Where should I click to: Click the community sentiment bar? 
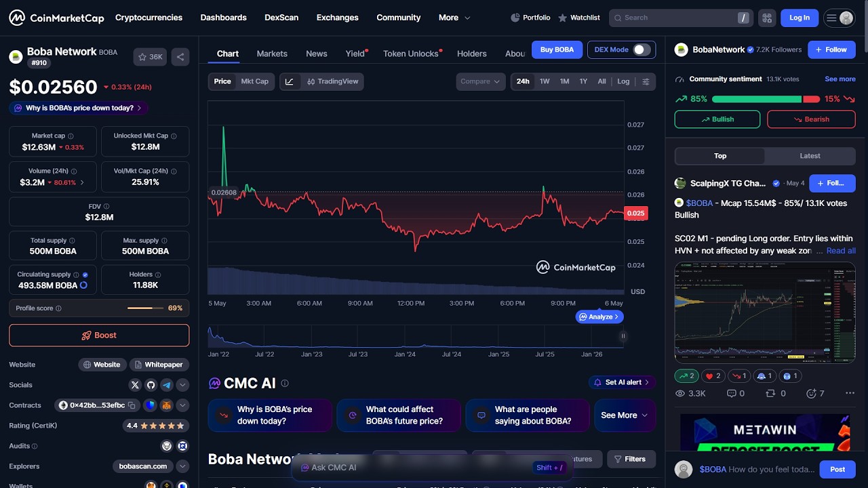click(x=766, y=100)
